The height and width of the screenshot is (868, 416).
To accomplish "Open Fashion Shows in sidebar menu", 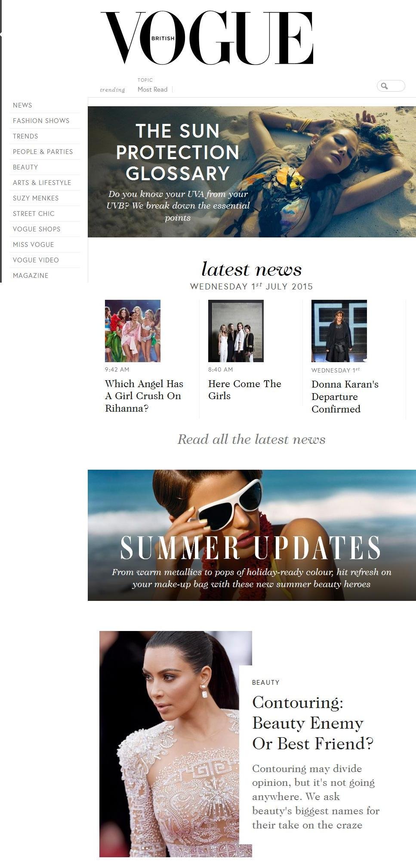I will tap(41, 121).
